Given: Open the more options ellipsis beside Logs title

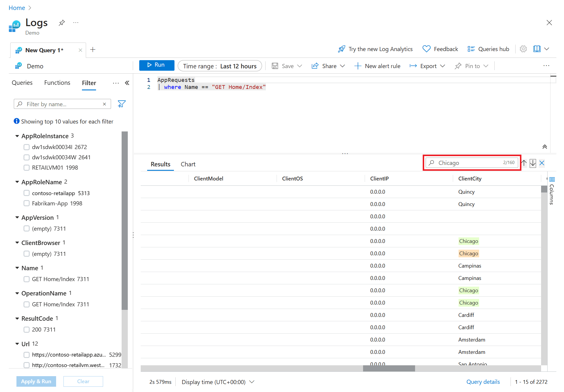Looking at the screenshot, I should [x=76, y=23].
